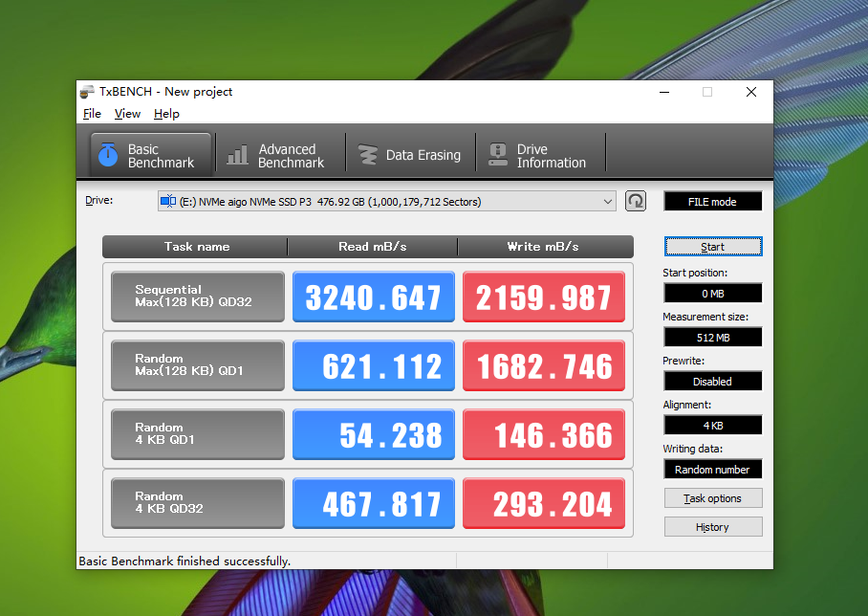Click the Data Erasing icon
This screenshot has height=616, width=868.
[368, 155]
